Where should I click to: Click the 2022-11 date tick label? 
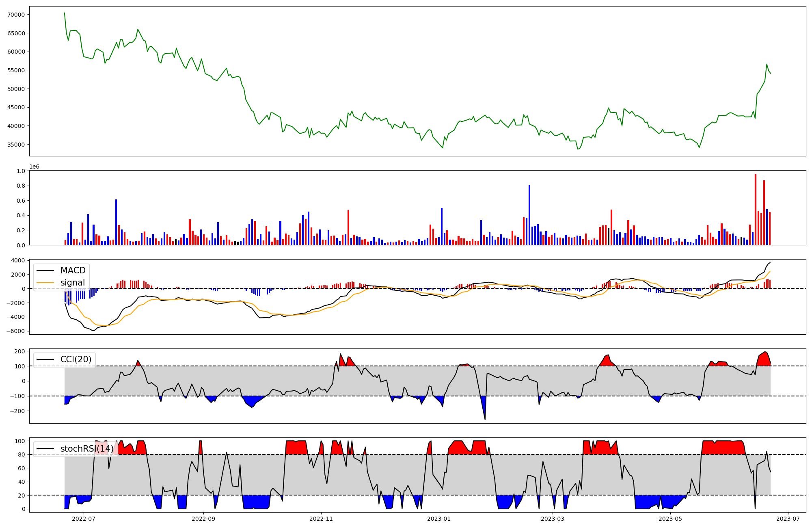click(x=321, y=519)
